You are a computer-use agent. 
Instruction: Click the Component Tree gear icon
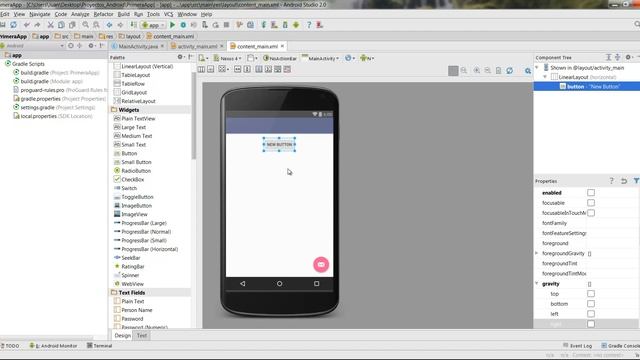tap(629, 58)
